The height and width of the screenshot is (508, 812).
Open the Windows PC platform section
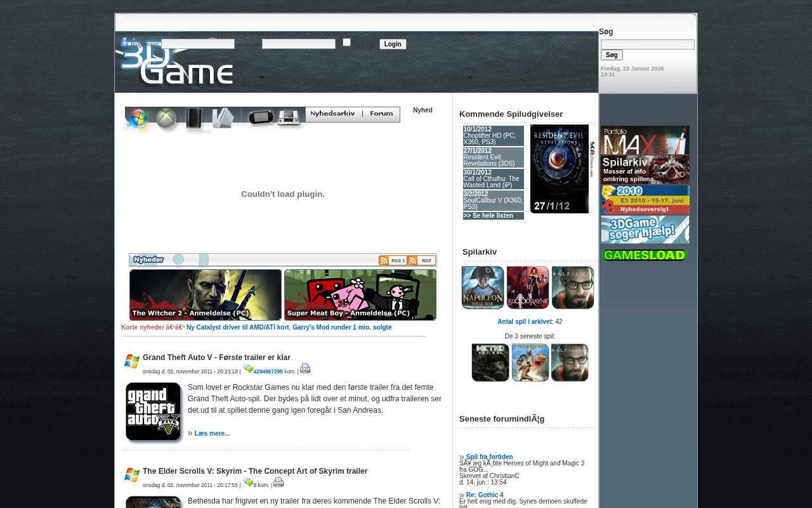click(138, 119)
